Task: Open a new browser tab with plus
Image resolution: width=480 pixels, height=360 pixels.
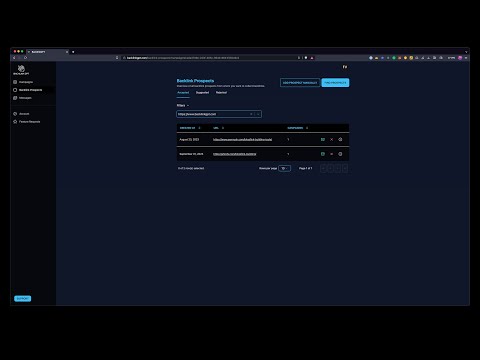Action: click(73, 52)
